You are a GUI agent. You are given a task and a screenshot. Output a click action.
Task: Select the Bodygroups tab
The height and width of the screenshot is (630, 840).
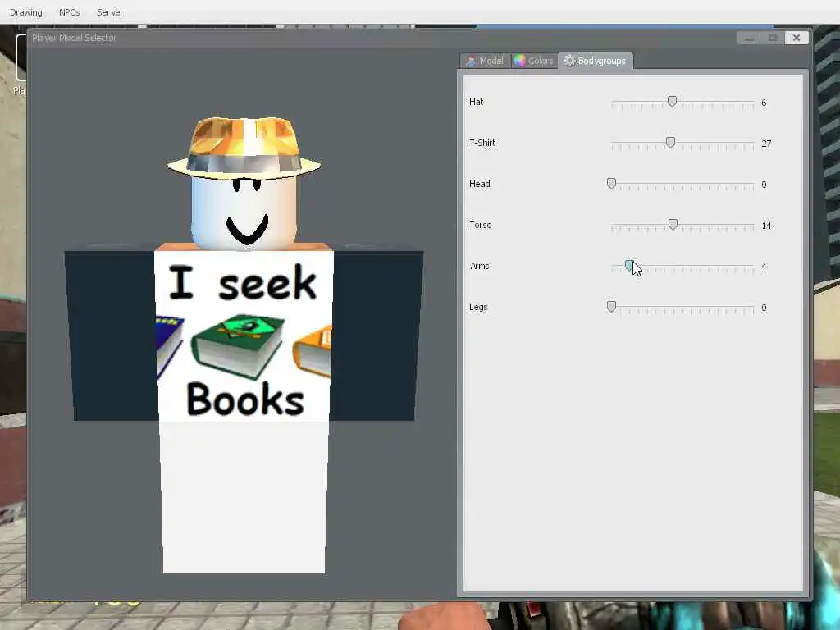tap(596, 61)
